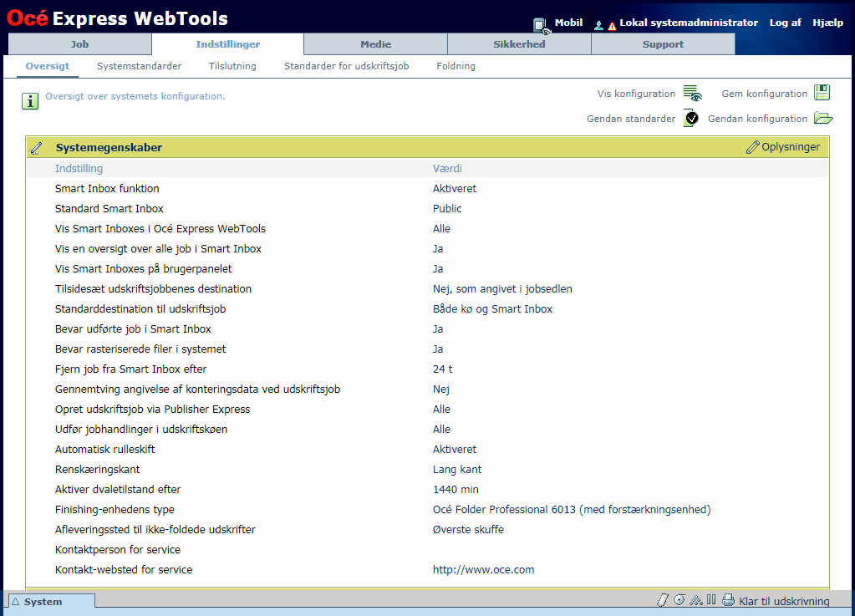Click the Vis konfiguration list-with-eye icon
This screenshot has height=616, width=855.
click(693, 94)
